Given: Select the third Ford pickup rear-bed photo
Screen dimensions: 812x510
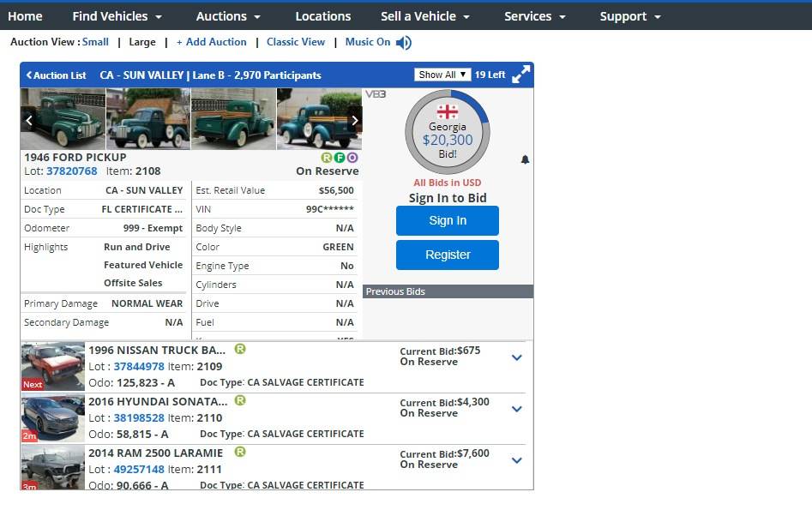Looking at the screenshot, I should pyautogui.click(x=233, y=119).
